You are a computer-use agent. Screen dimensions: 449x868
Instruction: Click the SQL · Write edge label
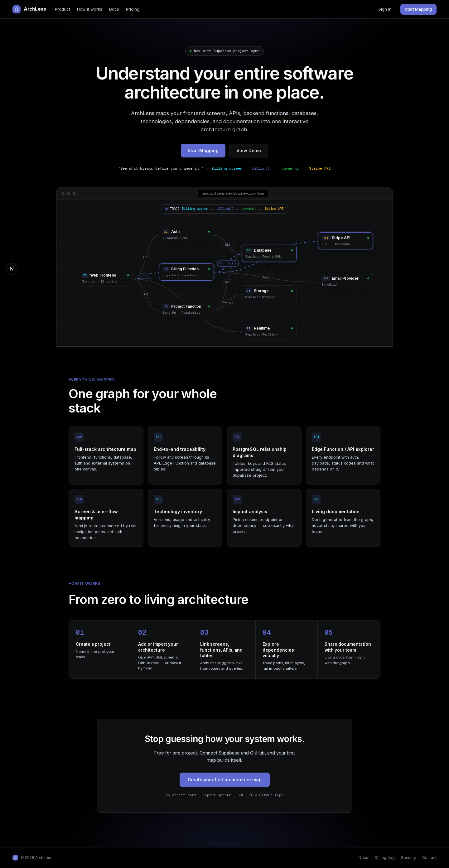coord(228,263)
